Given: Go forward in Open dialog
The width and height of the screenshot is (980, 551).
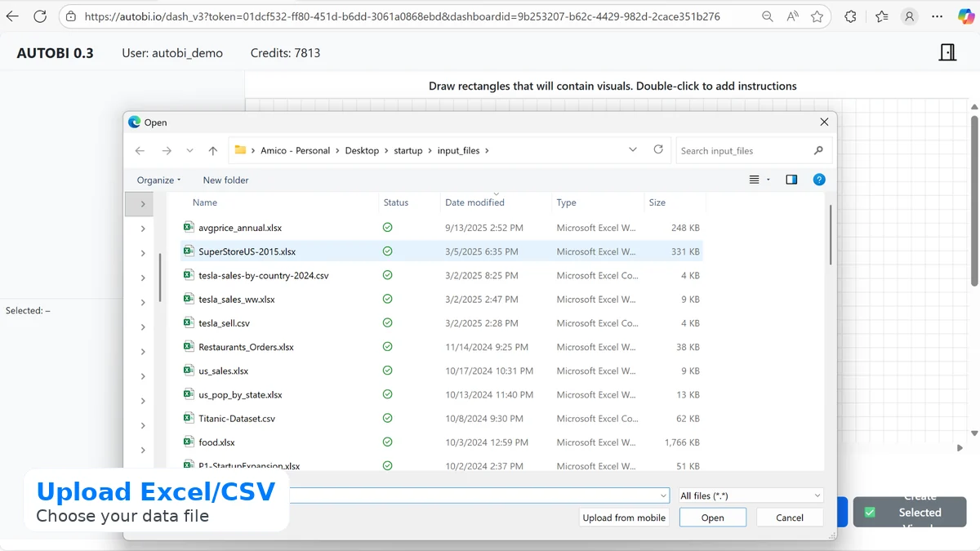Looking at the screenshot, I should [167, 150].
